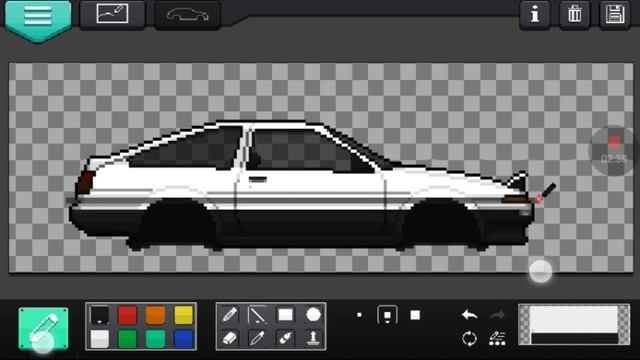Select the Eraser tool
The width and height of the screenshot is (640, 360).
coord(230,338)
